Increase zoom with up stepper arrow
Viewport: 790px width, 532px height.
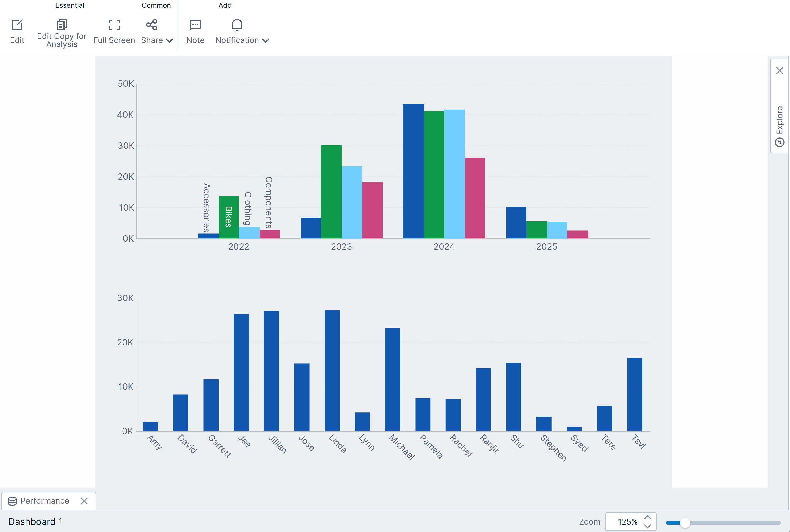pyautogui.click(x=647, y=518)
